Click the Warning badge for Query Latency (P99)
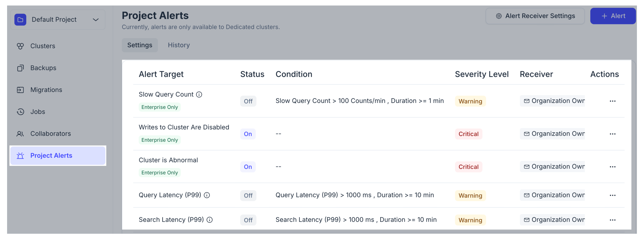Screen dimensions: 644x239 tap(470, 195)
